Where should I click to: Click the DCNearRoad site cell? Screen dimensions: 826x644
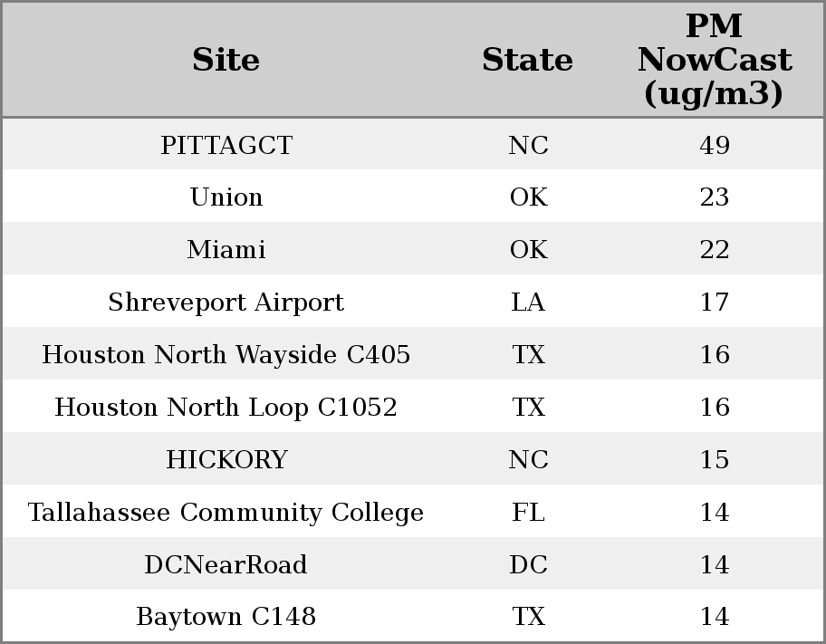(x=226, y=565)
